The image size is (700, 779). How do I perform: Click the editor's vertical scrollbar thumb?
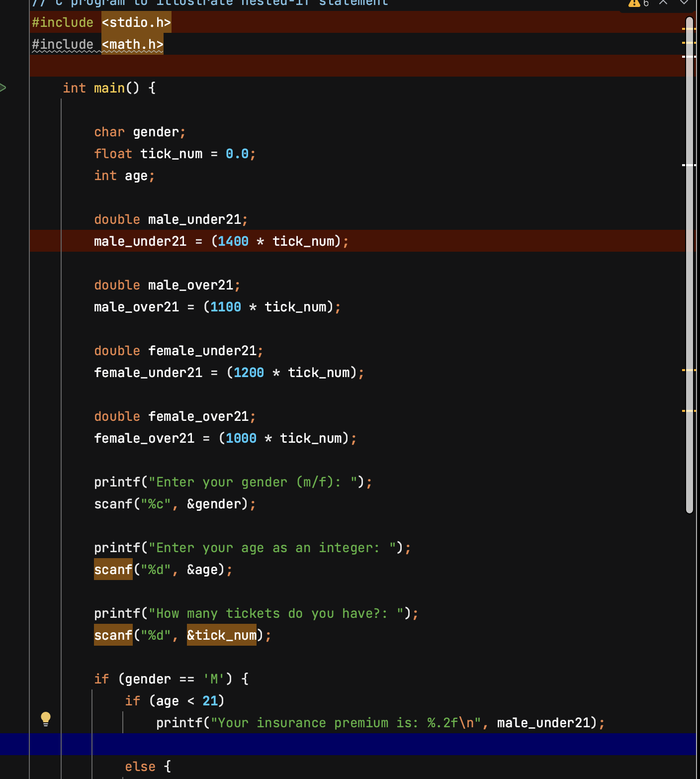pyautogui.click(x=690, y=265)
